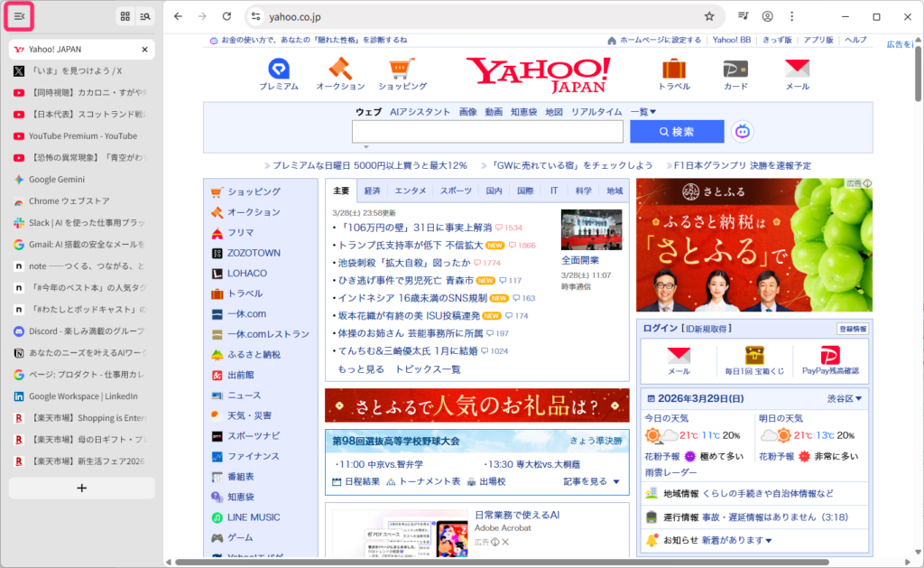Close the Yahoo! JAPAN tab
The height and width of the screenshot is (568, 924).
145,50
